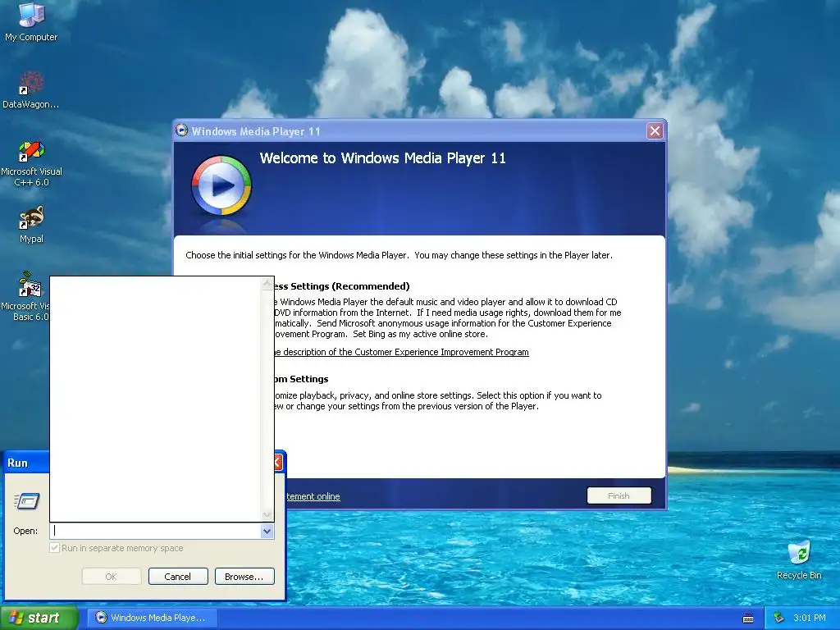The width and height of the screenshot is (840, 630).
Task: Select the Mypal browser shortcut
Action: [31, 225]
